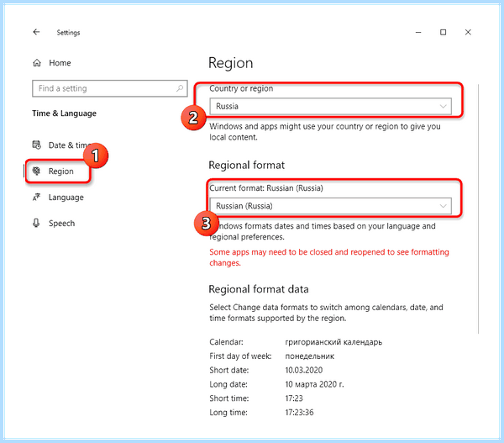Open the Country or region dropdown showing Russia

[330, 106]
